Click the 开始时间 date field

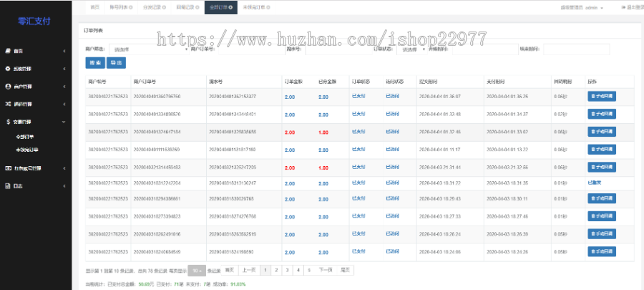(485, 49)
